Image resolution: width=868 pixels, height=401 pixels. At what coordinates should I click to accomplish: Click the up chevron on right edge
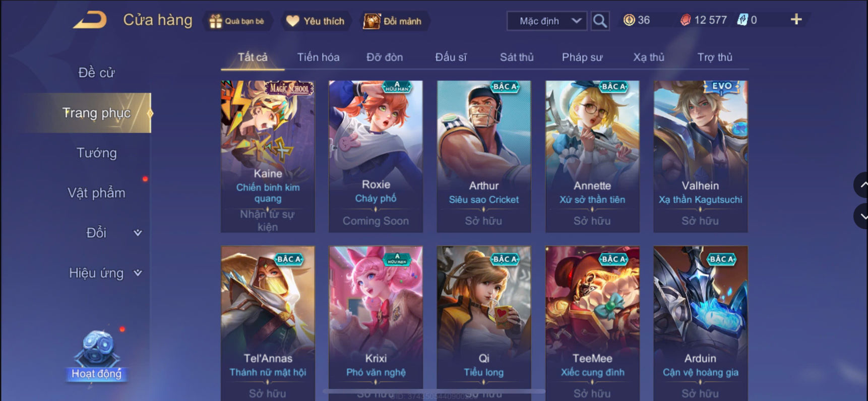point(862,185)
